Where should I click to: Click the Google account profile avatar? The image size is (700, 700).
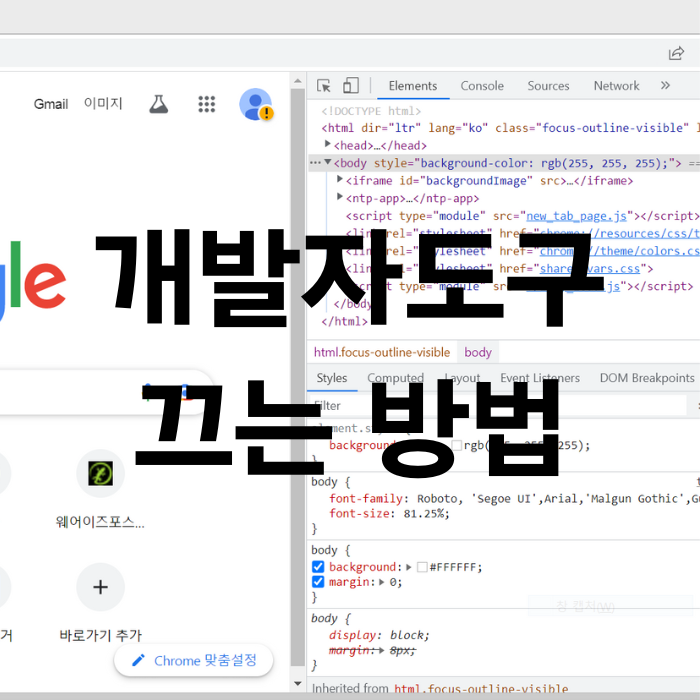point(256,104)
